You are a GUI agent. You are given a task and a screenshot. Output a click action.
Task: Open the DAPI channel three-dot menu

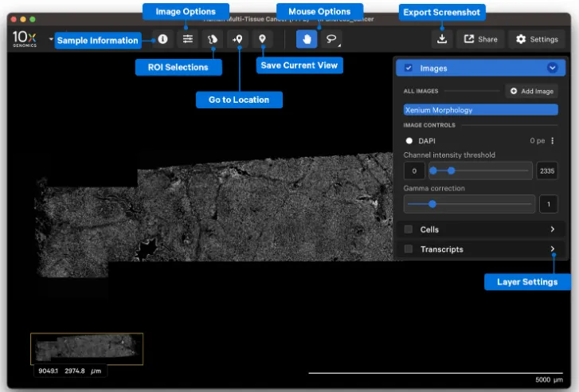pos(553,141)
